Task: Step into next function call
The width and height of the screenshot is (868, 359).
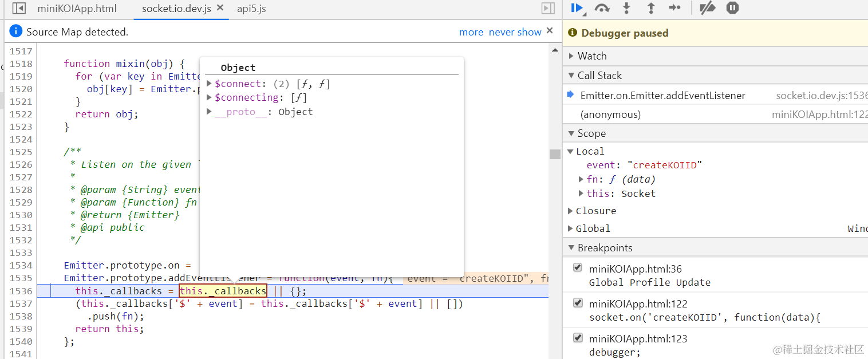Action: coord(626,8)
